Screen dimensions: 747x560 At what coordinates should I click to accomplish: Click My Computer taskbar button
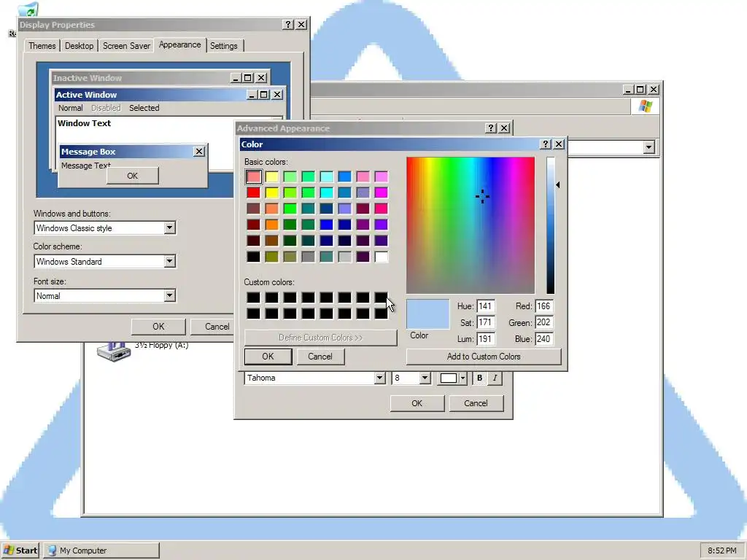101,551
